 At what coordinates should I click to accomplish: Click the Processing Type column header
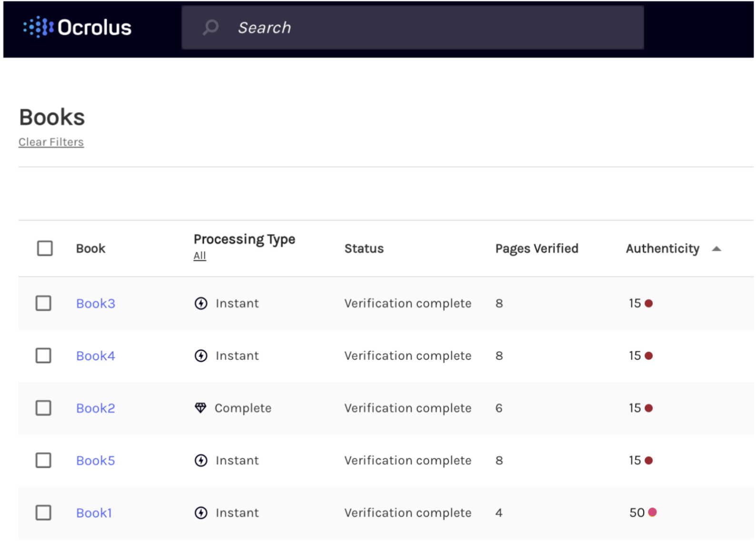[x=244, y=239]
